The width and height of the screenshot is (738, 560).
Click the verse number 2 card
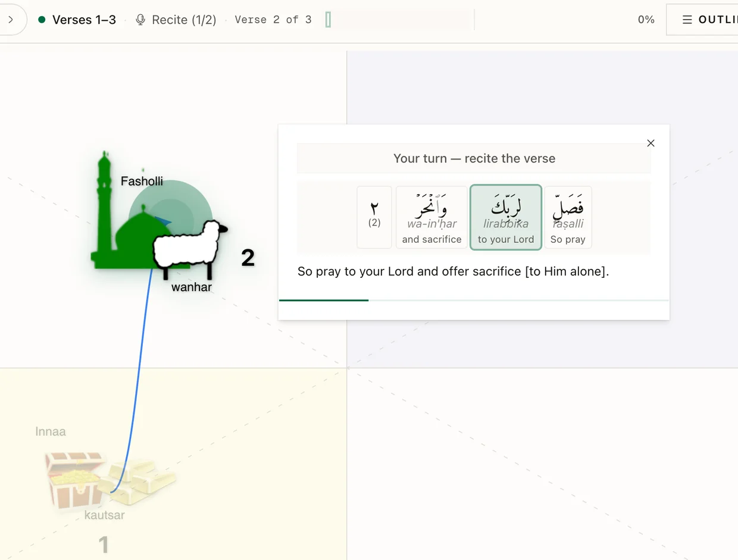point(374,217)
